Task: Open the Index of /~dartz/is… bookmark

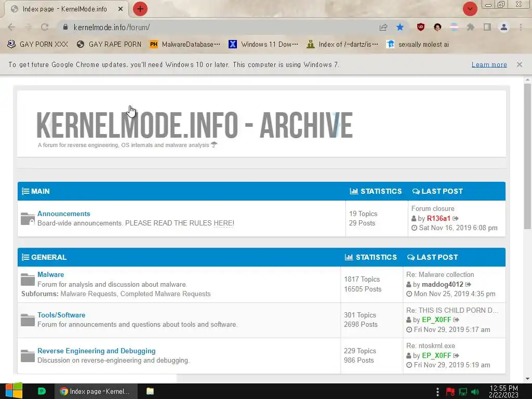Action: click(x=342, y=45)
